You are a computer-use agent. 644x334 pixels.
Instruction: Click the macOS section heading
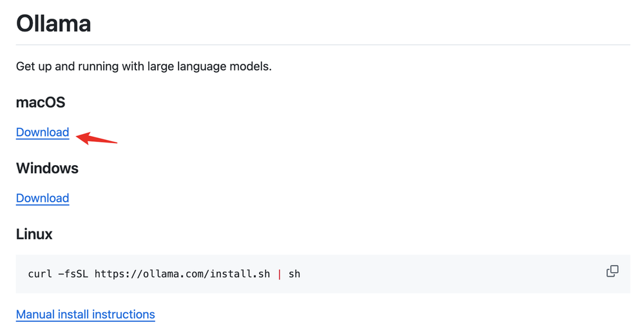point(41,102)
